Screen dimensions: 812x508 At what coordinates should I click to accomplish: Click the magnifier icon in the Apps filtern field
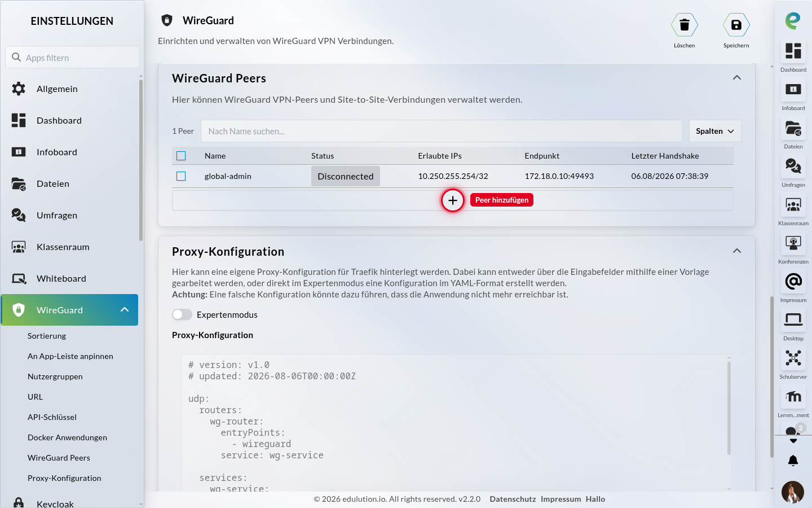(x=16, y=57)
